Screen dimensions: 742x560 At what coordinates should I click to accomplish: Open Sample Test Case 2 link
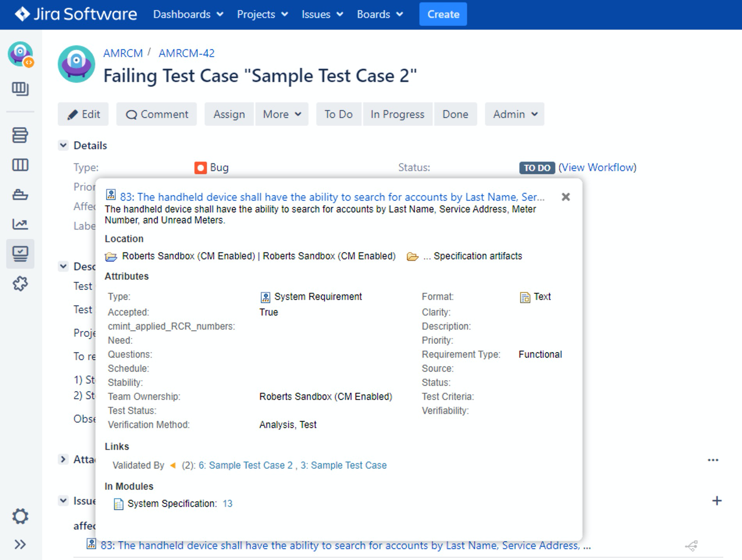pyautogui.click(x=245, y=465)
